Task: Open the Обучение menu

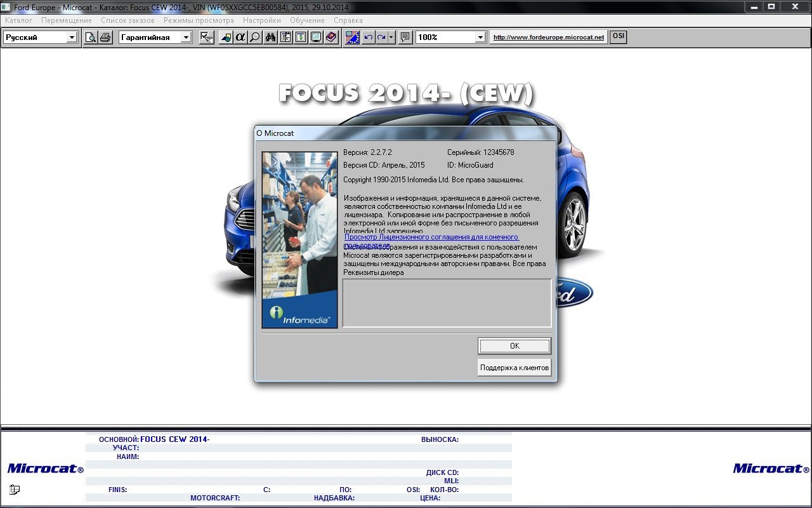Action: point(307,20)
